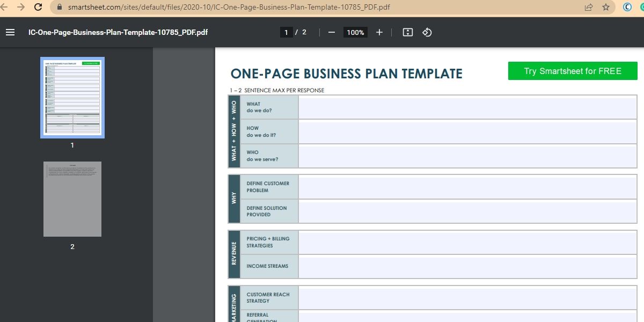Click the WHAT do we do response field
The width and height of the screenshot is (644, 322).
point(467,107)
